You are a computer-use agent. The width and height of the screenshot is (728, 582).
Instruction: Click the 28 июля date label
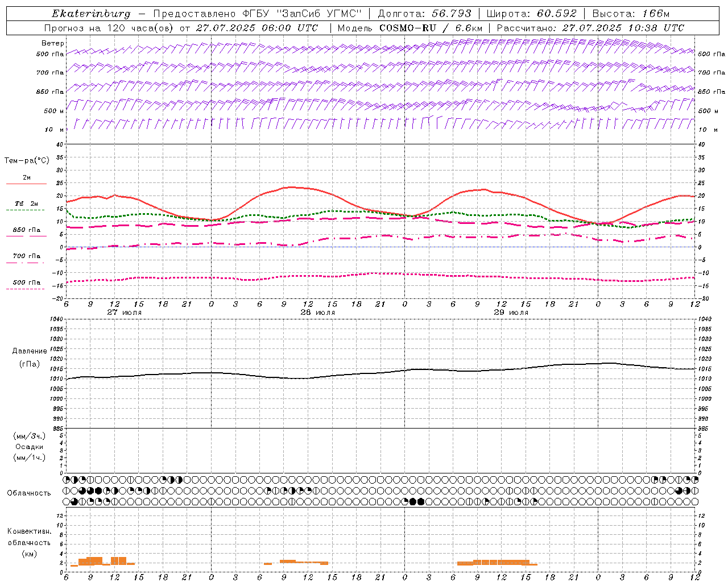[x=318, y=313]
